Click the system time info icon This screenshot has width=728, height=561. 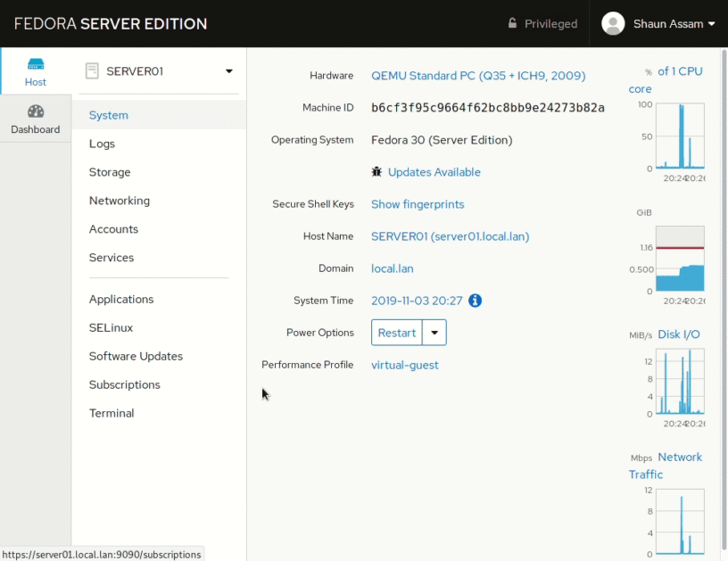476,301
